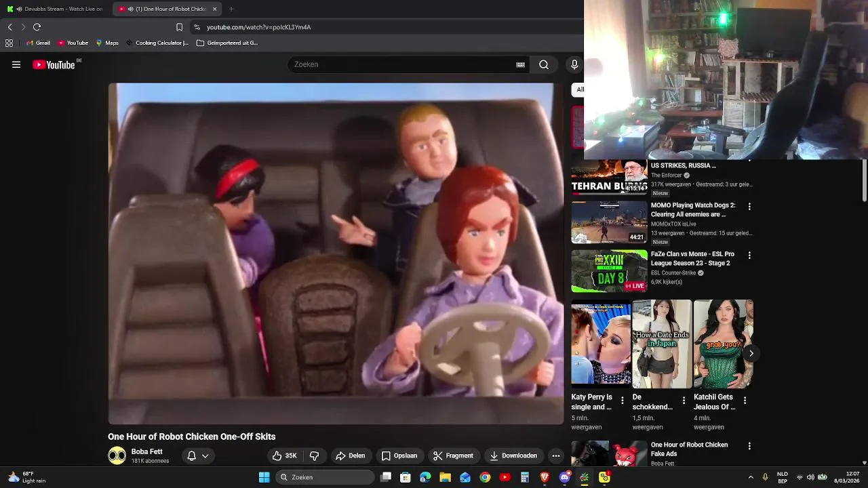Click the address bar URL
868x488 pixels.
pos(258,27)
